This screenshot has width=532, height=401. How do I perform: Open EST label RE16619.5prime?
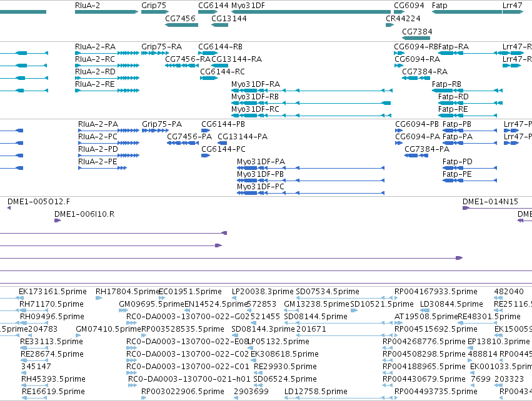[53, 392]
